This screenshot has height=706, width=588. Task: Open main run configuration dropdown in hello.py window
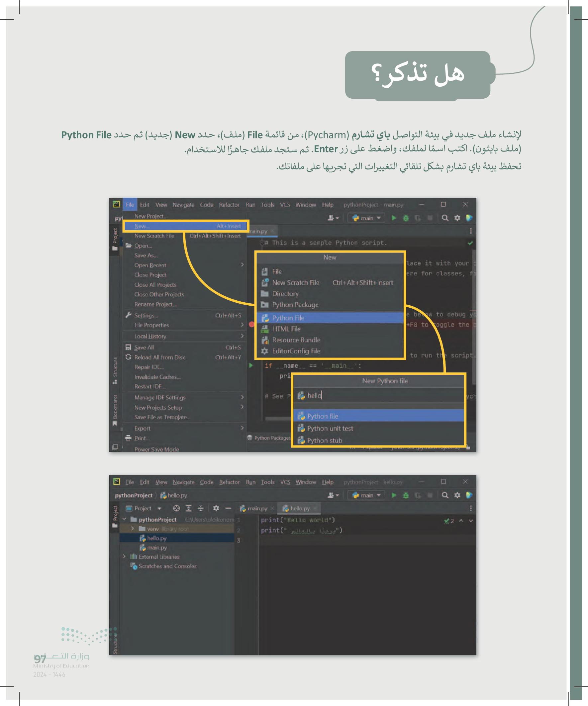click(367, 495)
